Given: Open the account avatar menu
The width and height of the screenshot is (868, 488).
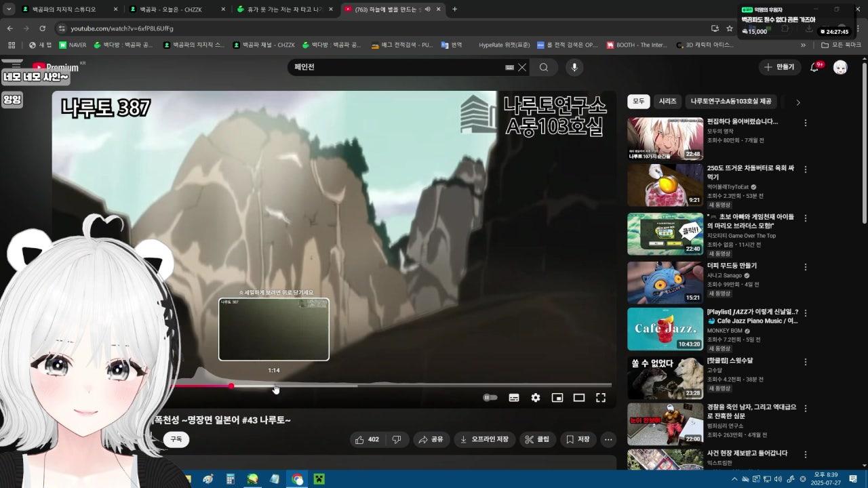Looking at the screenshot, I should tap(840, 67).
